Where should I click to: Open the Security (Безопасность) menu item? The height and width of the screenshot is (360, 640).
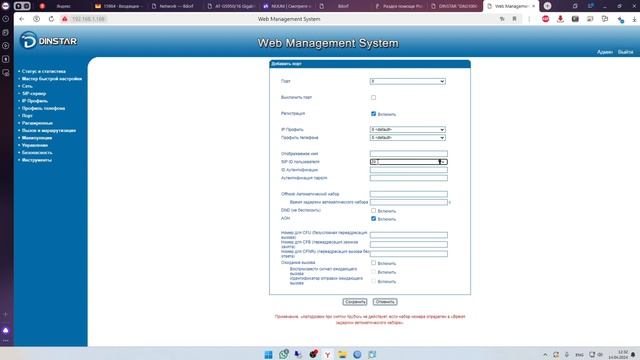coord(37,153)
